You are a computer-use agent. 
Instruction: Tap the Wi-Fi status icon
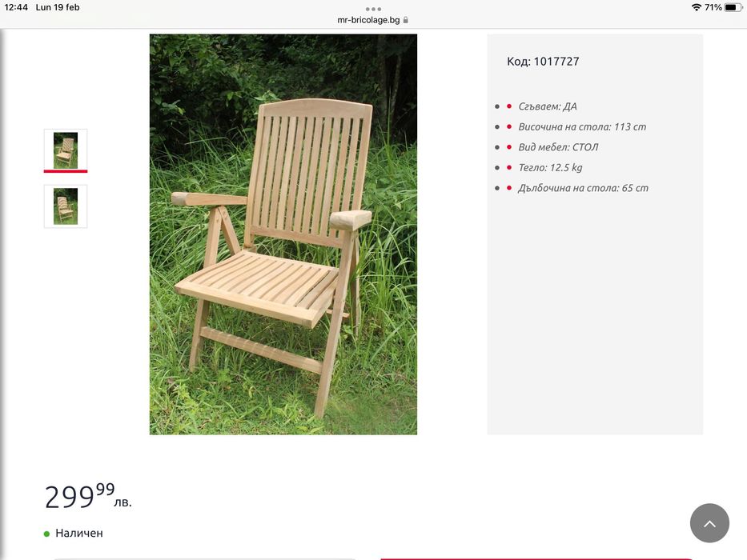(x=696, y=7)
